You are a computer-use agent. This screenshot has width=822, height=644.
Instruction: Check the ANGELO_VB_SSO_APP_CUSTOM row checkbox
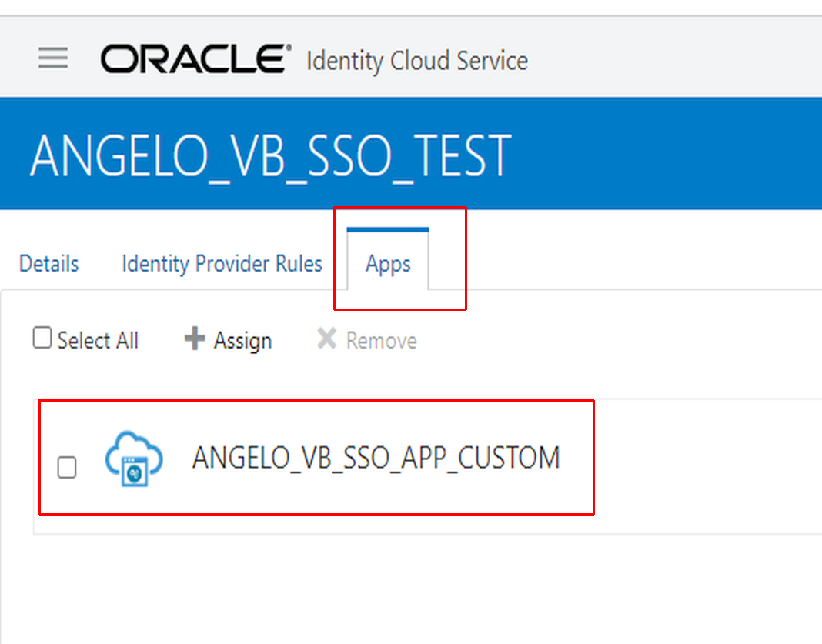(x=67, y=467)
